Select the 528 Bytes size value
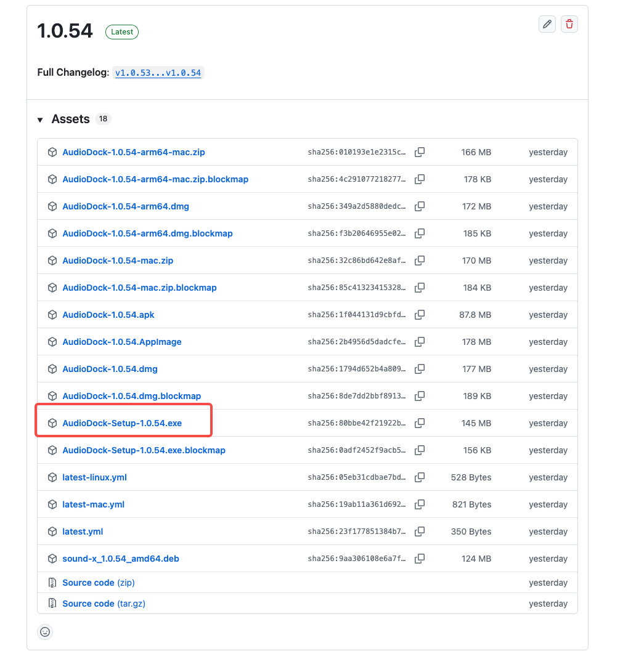This screenshot has height=659, width=644. [x=471, y=477]
